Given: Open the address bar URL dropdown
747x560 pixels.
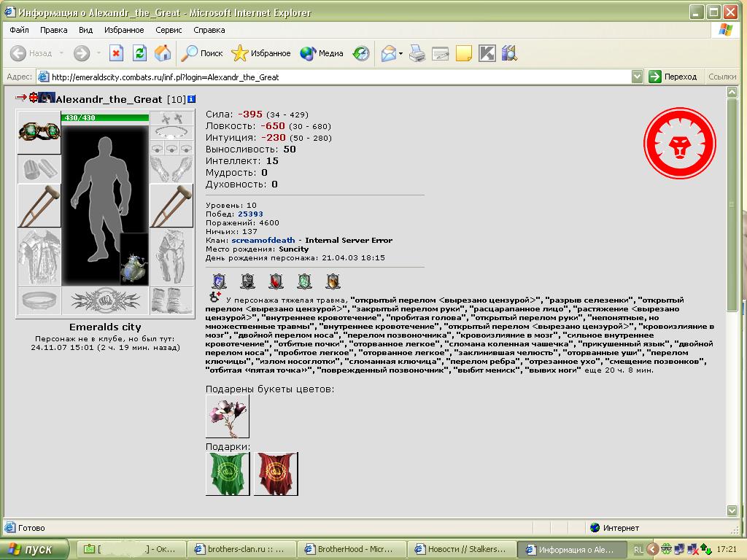Looking at the screenshot, I should pyautogui.click(x=637, y=77).
